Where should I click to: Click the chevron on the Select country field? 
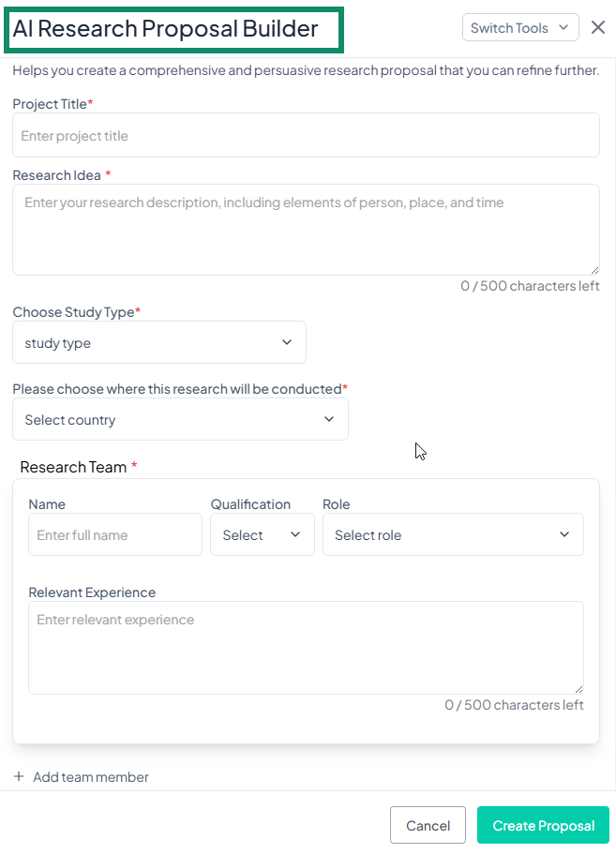click(x=329, y=419)
